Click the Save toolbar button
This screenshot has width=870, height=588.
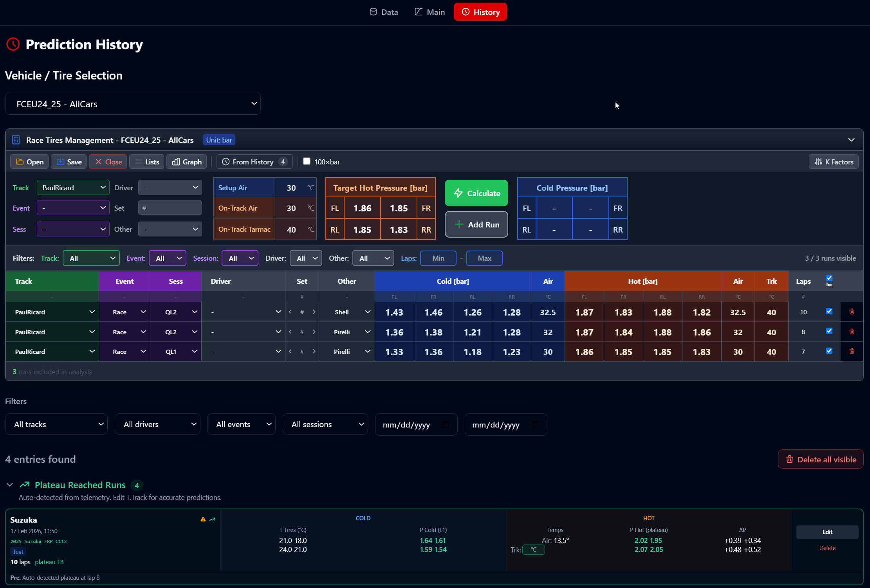click(x=69, y=162)
